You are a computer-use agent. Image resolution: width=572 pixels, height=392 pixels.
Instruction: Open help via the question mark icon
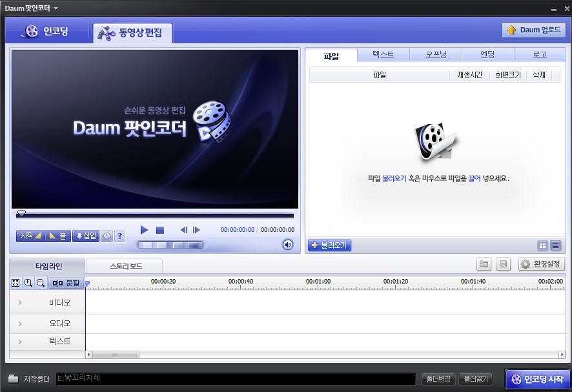(120, 236)
